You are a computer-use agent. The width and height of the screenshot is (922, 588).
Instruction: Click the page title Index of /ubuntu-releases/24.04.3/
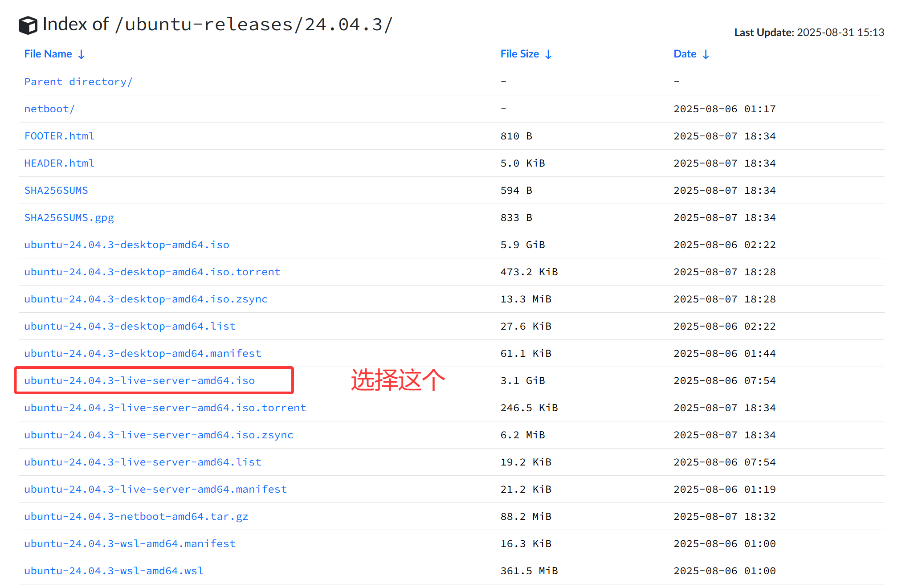click(217, 24)
